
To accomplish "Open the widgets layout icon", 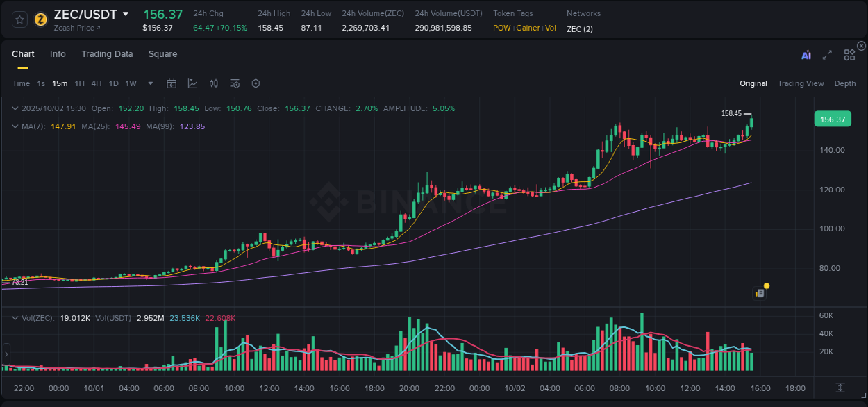I will click(x=849, y=54).
